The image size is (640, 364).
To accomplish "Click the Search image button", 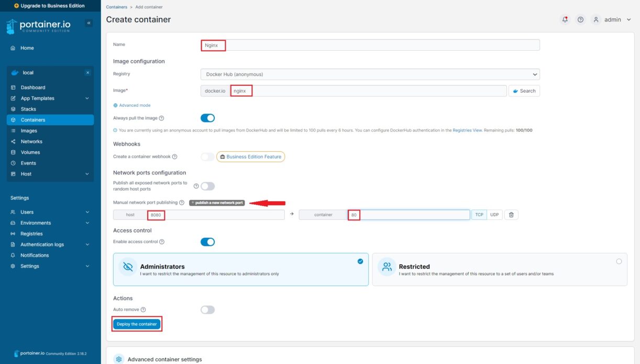I will (524, 91).
